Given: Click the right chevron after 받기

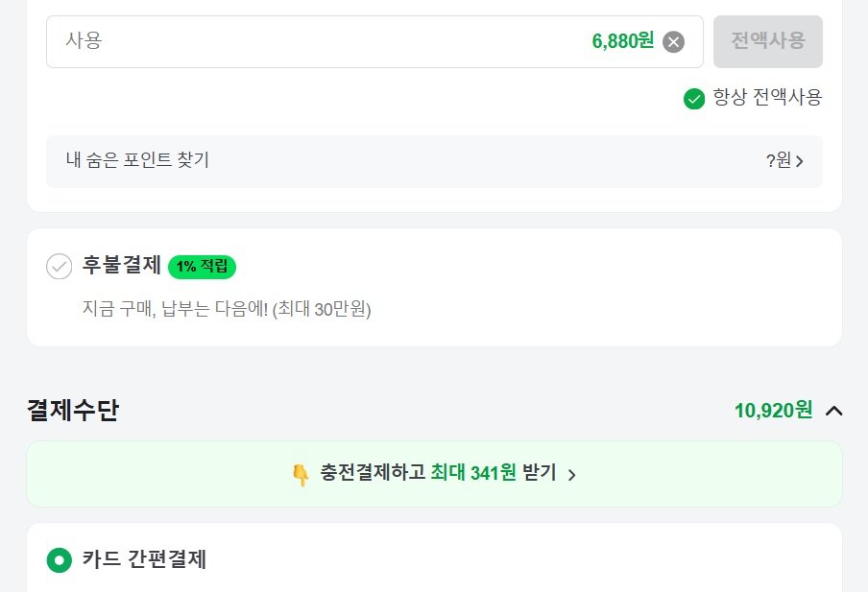Looking at the screenshot, I should click(x=571, y=475).
